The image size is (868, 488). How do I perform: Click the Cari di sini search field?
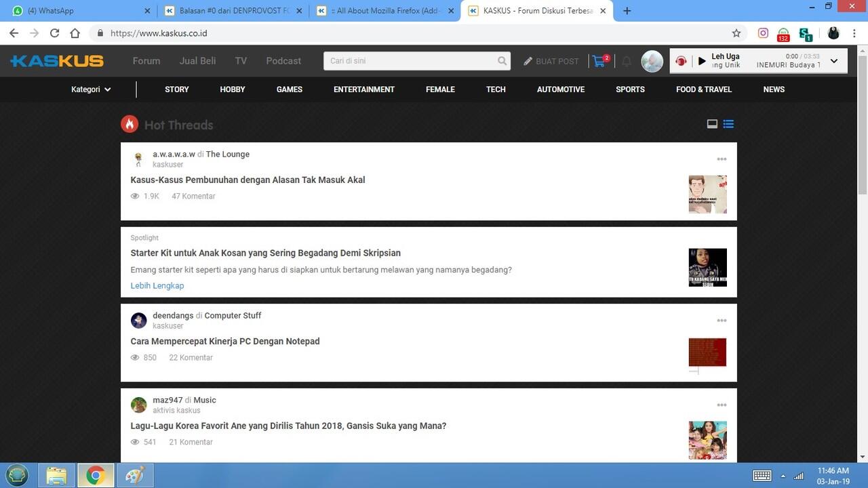[410, 61]
